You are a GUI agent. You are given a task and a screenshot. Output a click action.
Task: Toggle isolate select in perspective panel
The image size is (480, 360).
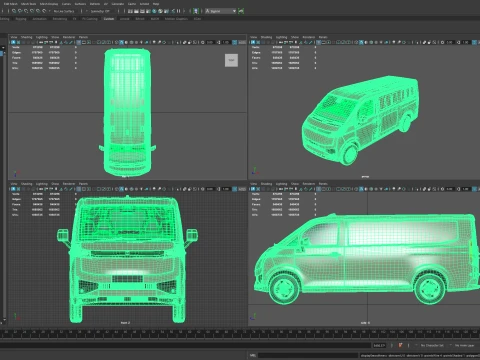pyautogui.click(x=417, y=42)
